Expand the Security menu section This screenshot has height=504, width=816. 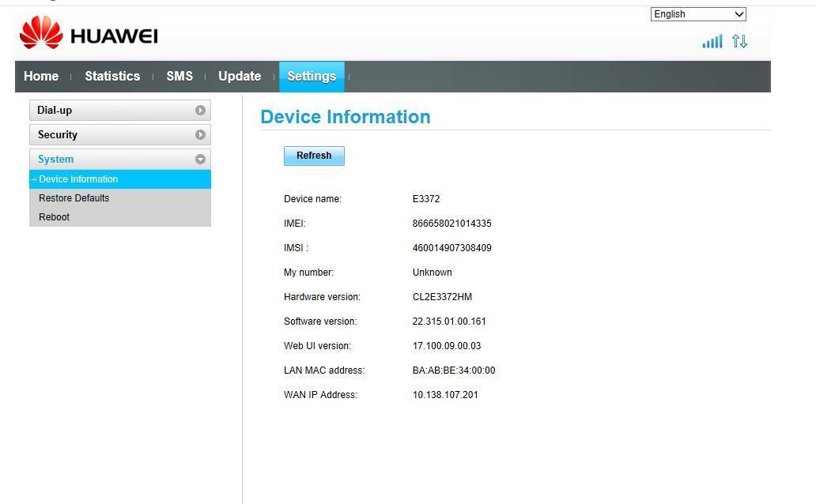[120, 135]
